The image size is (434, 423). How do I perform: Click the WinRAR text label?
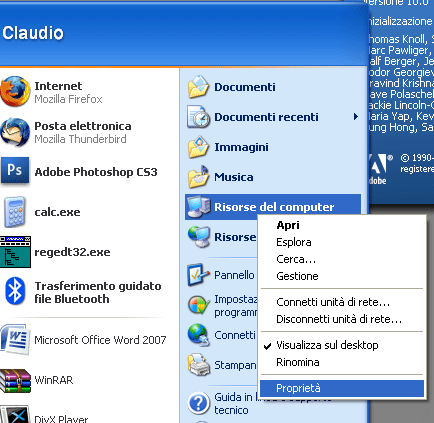tap(54, 380)
